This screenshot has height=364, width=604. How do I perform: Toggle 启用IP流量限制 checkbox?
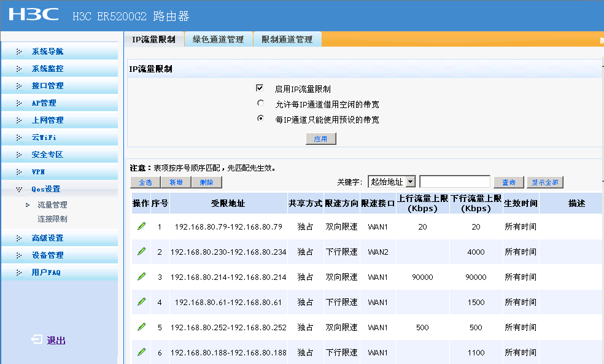(260, 88)
